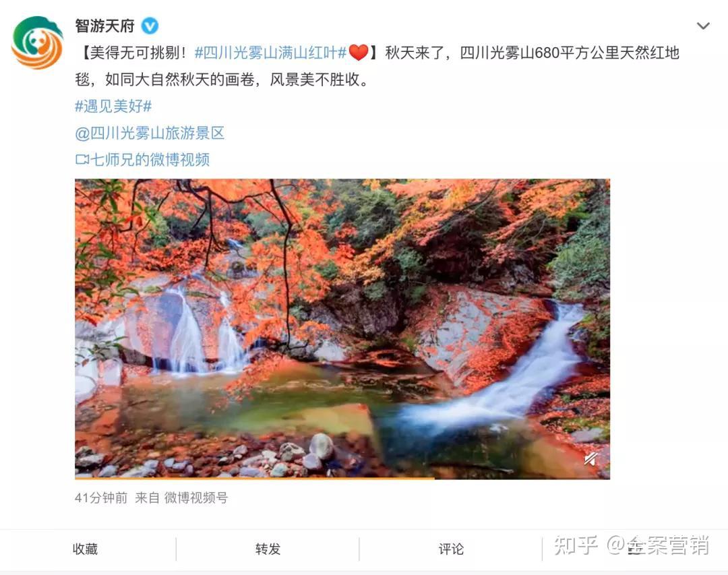Select 转发 to repost
Viewport: 728px width, 575px height.
pos(268,549)
